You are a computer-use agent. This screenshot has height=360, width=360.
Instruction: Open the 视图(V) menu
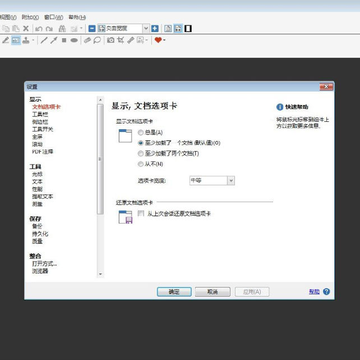point(8,17)
